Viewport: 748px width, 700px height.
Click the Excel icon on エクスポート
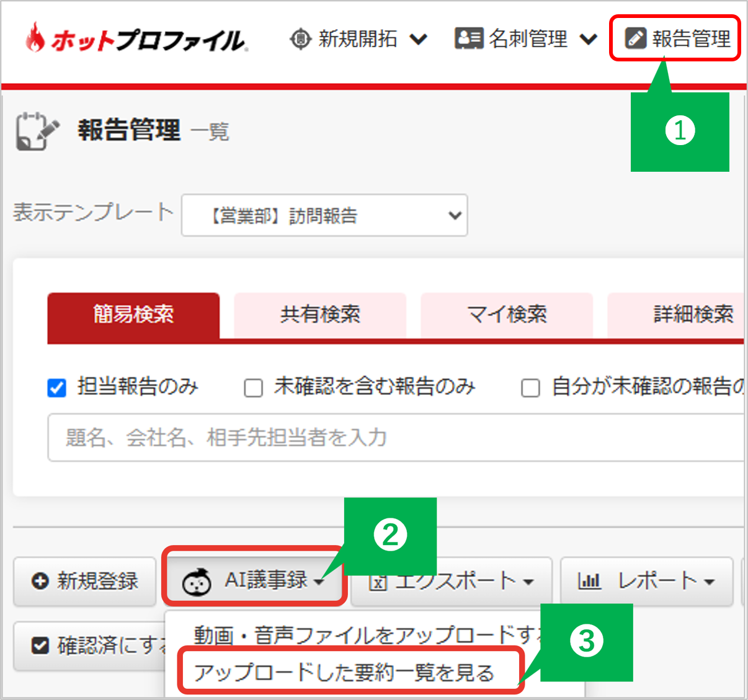click(x=378, y=582)
